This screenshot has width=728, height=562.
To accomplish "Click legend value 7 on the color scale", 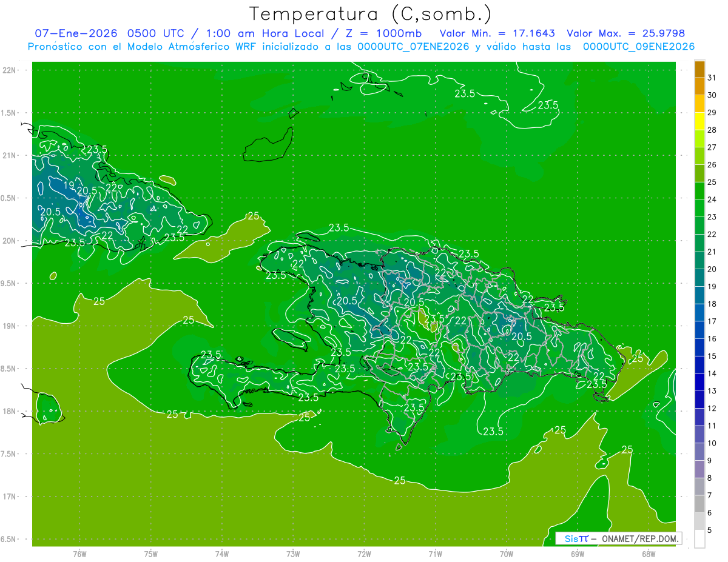I will [x=709, y=495].
